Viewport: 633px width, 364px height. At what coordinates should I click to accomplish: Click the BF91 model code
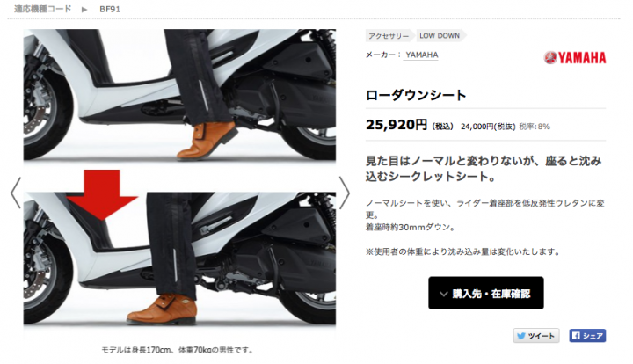(109, 10)
